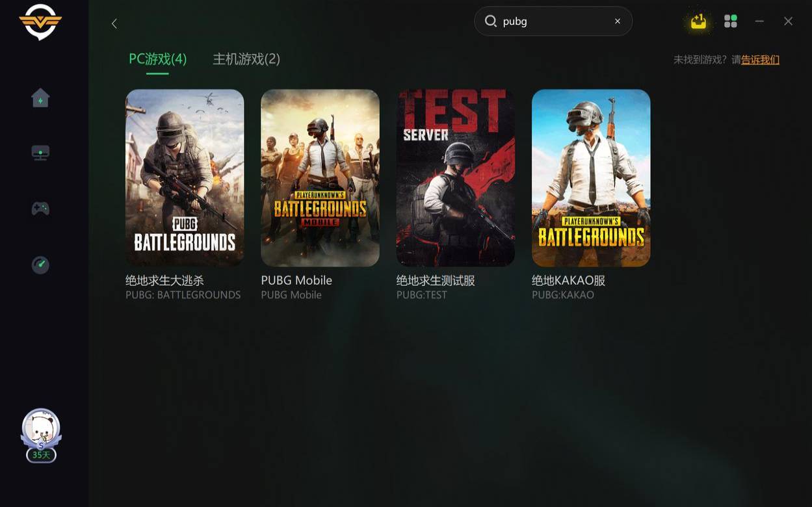Open the four-square grid menu icon
This screenshot has height=507, width=812.
[731, 21]
